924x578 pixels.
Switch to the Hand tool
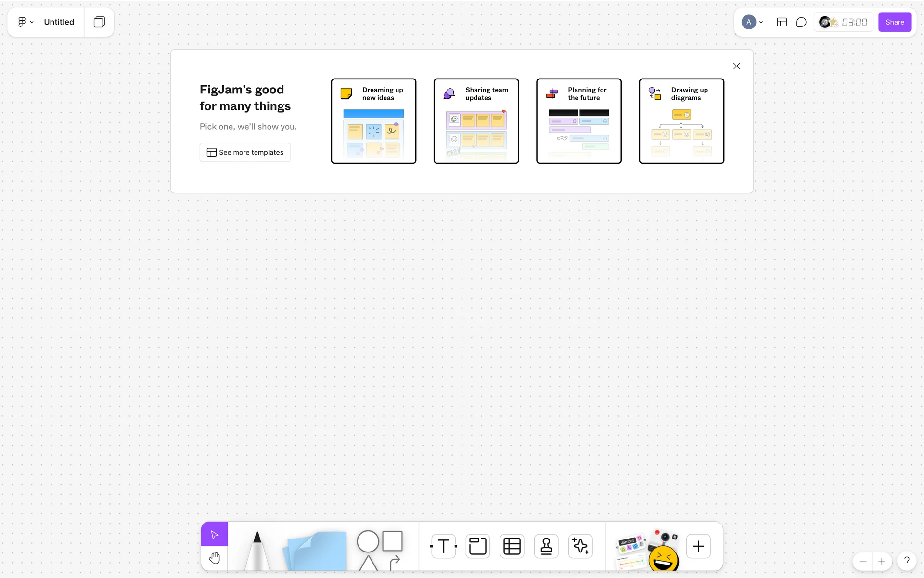coord(215,558)
